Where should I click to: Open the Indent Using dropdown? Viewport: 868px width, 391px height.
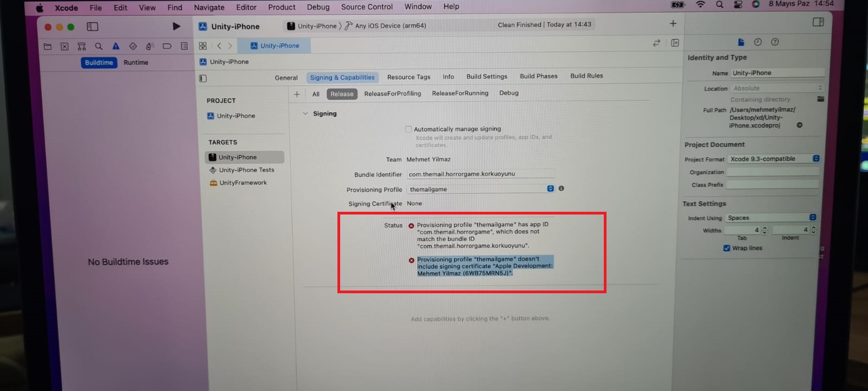point(771,218)
